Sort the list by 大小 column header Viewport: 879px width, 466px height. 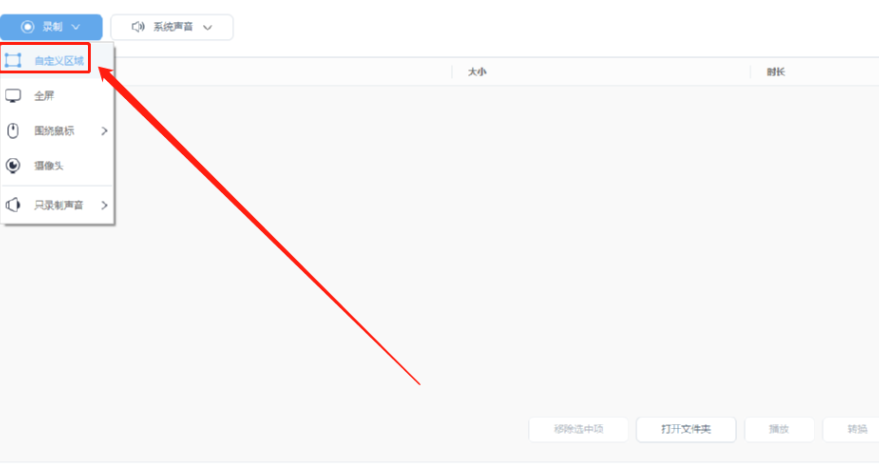(477, 72)
